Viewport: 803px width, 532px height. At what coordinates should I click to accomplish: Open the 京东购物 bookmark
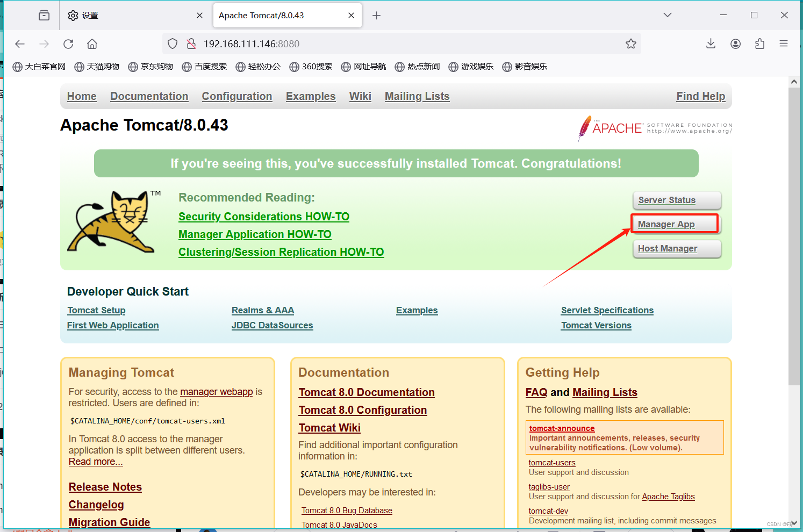150,67
